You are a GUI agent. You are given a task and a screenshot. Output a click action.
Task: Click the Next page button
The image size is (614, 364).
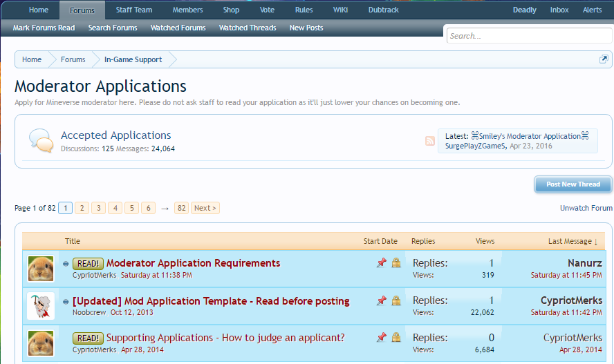coord(205,208)
